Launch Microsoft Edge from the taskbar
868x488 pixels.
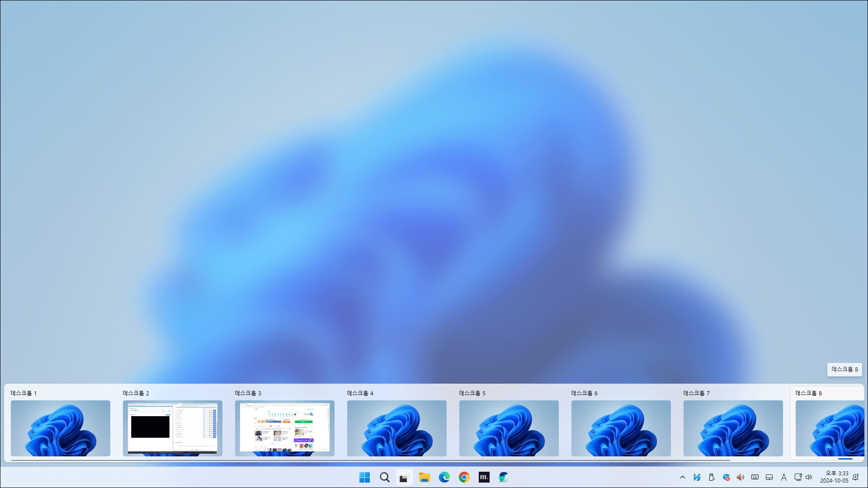tap(444, 477)
